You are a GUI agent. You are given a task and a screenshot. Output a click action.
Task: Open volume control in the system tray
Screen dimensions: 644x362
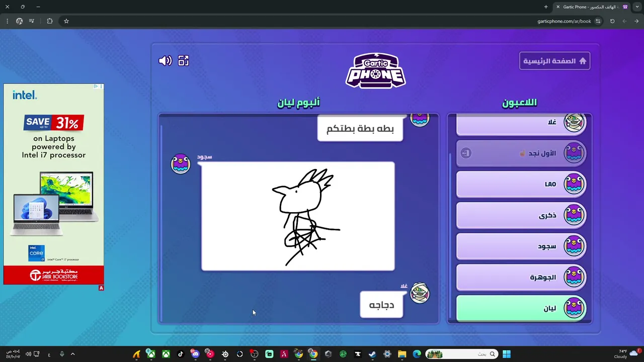(x=28, y=354)
